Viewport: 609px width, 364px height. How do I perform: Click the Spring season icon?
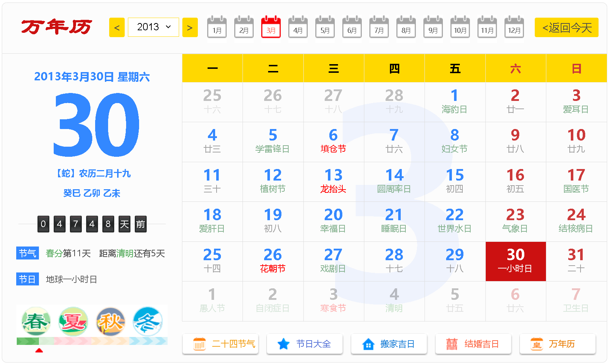point(35,321)
